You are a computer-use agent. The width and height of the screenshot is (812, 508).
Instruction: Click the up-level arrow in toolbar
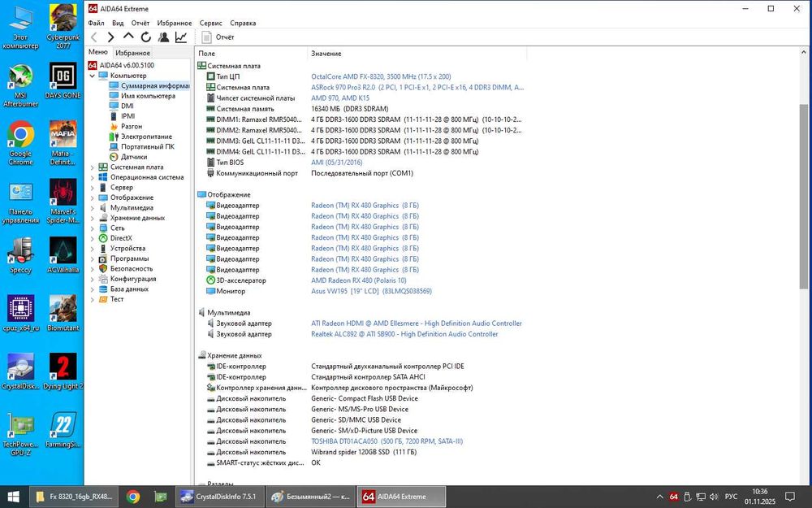(x=128, y=37)
